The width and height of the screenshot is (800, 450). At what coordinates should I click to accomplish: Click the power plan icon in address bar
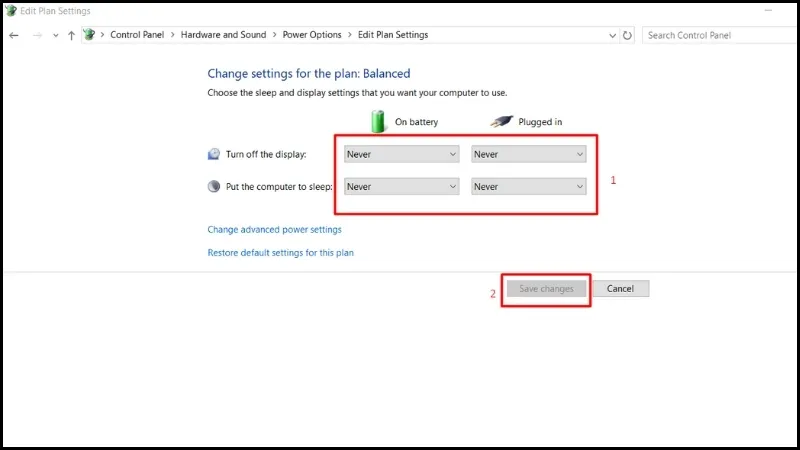(x=89, y=35)
